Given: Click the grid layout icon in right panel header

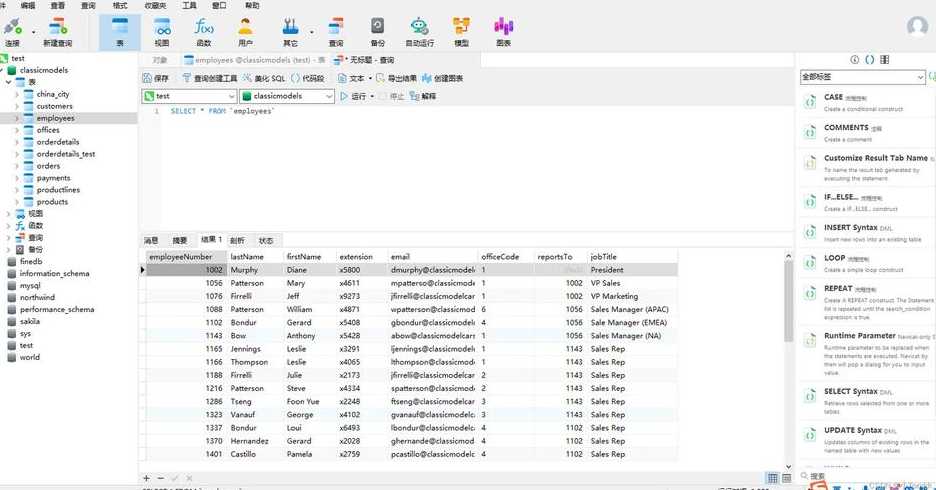Looking at the screenshot, I should [885, 60].
